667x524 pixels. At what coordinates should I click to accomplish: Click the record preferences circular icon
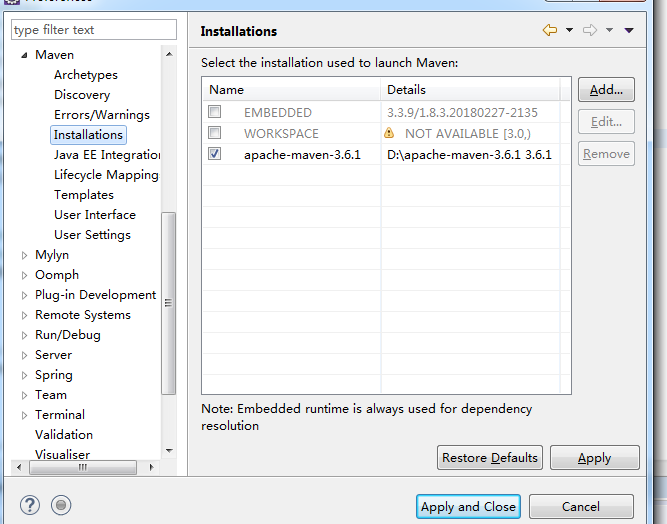61,505
